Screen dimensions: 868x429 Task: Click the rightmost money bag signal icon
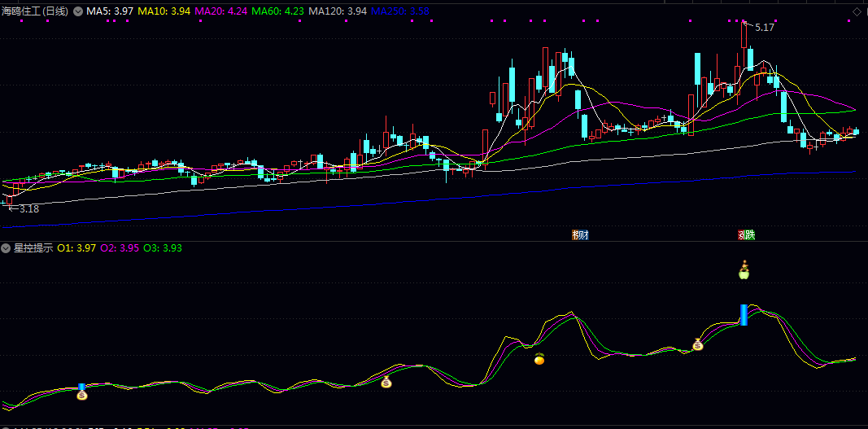697,344
